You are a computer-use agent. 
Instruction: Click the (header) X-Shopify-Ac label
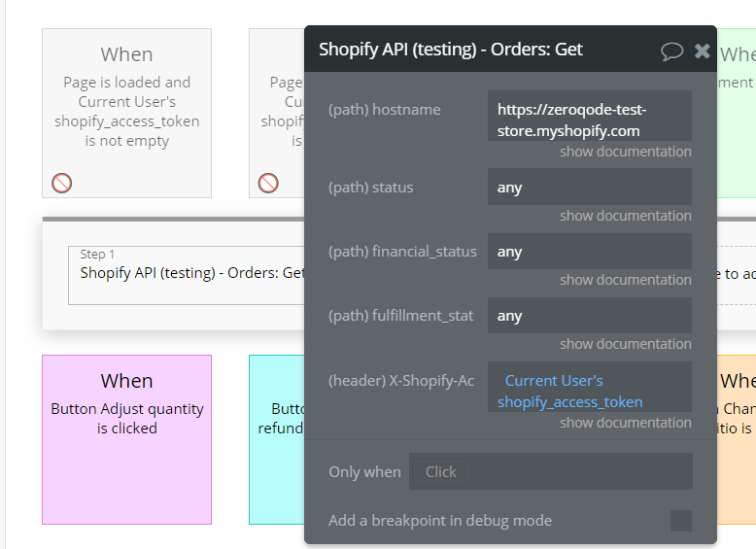[401, 381]
